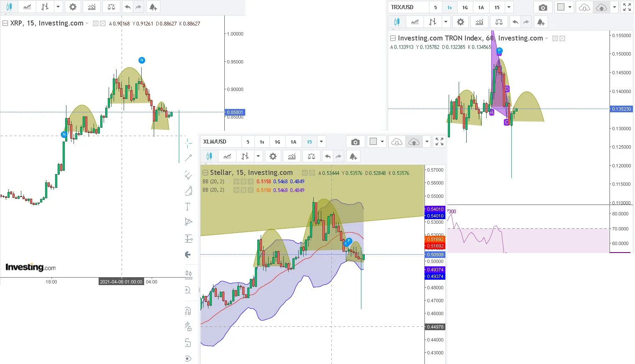Toggle magnet mode in drawing sidebar

[188, 311]
